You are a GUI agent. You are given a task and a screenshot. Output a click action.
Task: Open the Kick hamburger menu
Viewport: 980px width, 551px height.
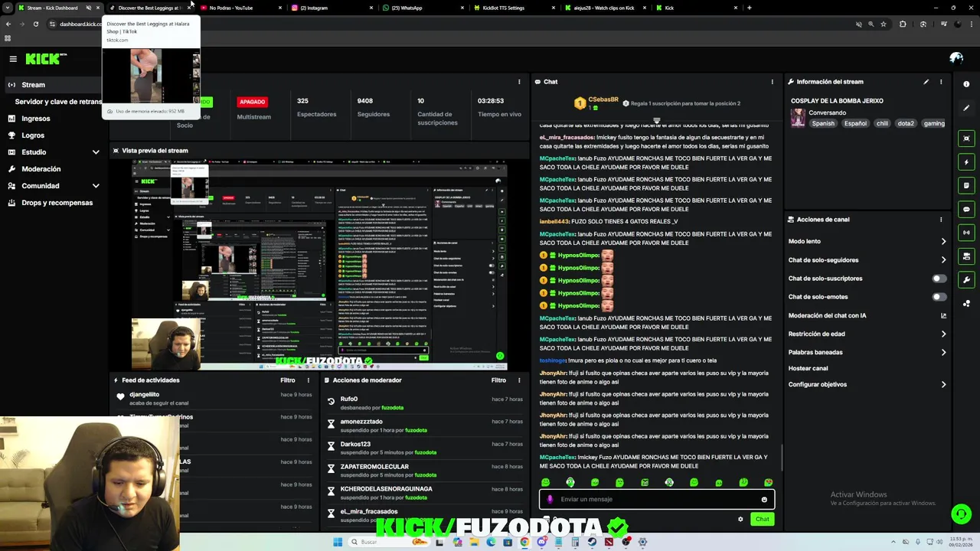13,59
